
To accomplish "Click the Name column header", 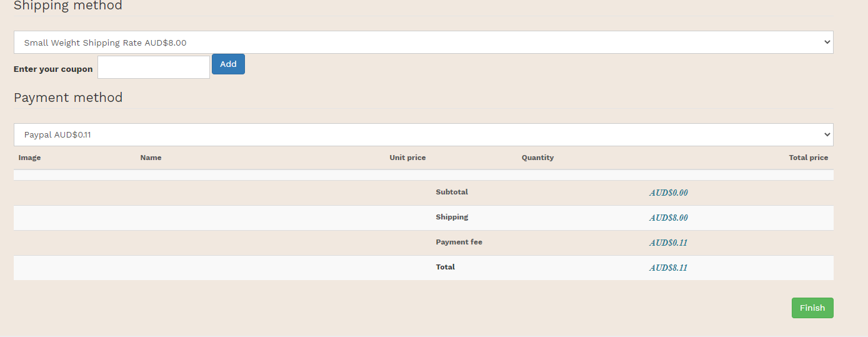I will [151, 158].
